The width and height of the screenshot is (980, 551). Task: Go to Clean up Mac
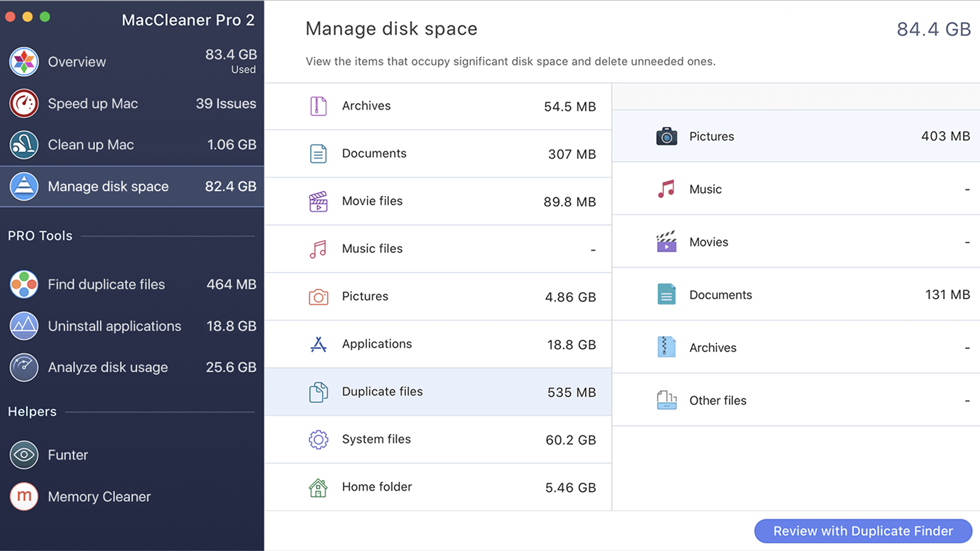point(132,145)
